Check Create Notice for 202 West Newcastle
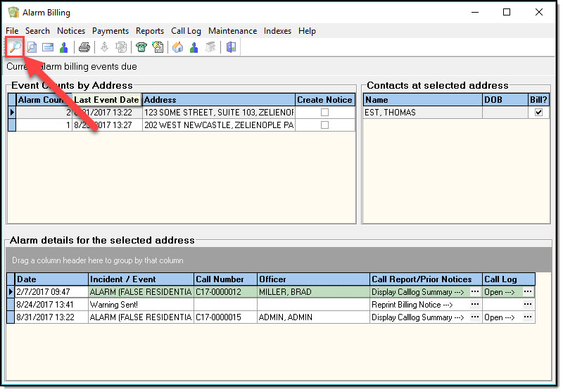This screenshot has height=392, width=563. pyautogui.click(x=324, y=125)
